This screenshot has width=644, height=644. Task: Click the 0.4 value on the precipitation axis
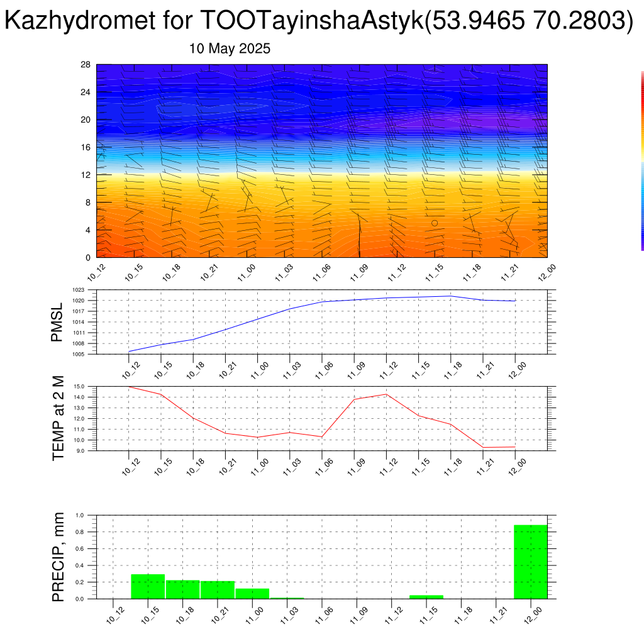(80, 565)
